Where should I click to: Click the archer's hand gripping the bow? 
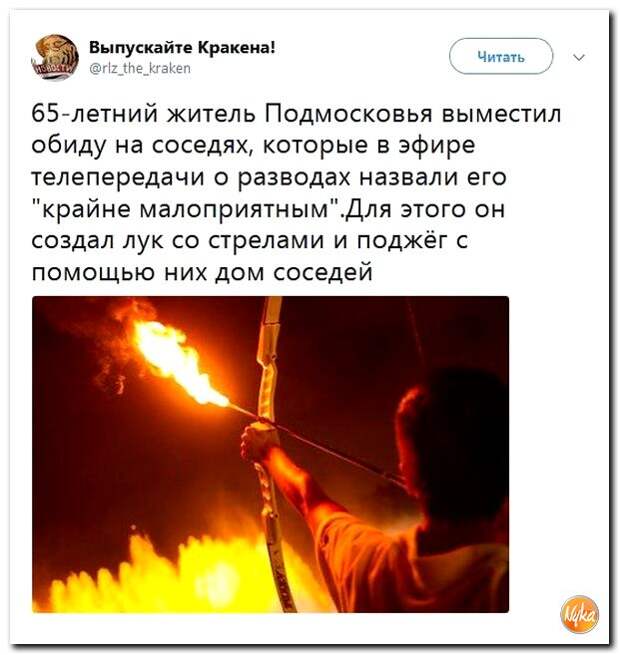coord(257,441)
